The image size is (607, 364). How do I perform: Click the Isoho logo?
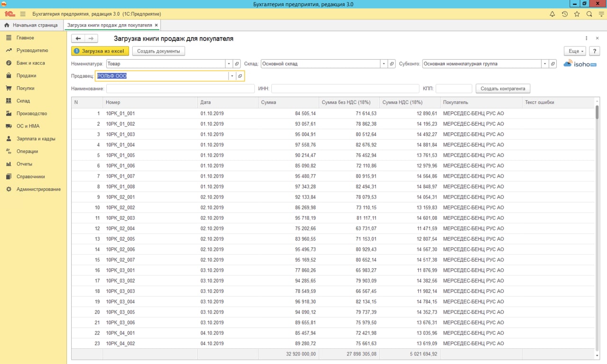[x=580, y=64]
